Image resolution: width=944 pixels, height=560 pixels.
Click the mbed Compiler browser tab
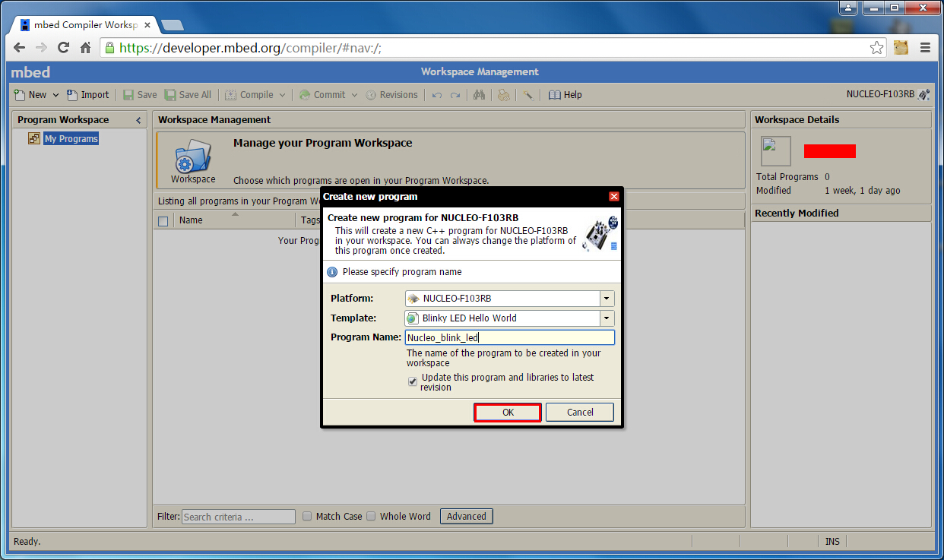pos(84,25)
